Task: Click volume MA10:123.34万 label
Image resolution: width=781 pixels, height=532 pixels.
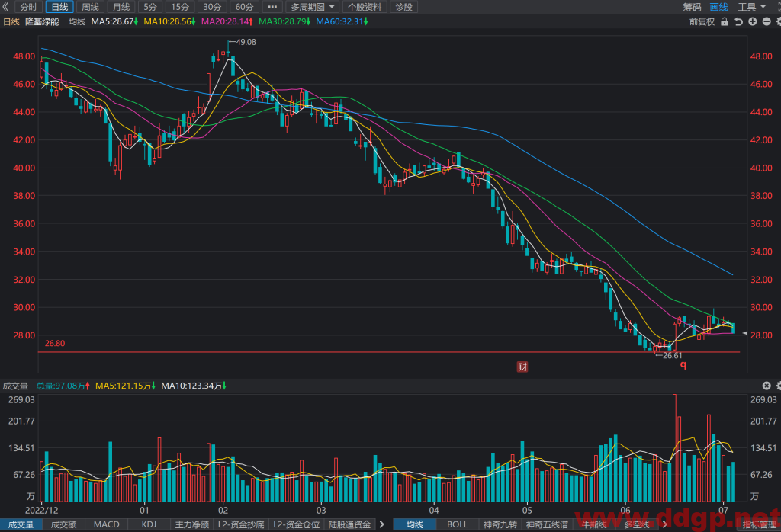Action: (x=194, y=386)
